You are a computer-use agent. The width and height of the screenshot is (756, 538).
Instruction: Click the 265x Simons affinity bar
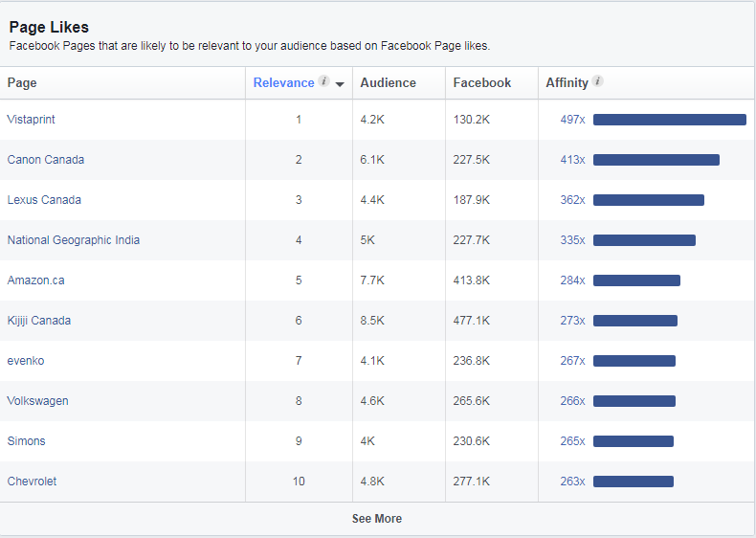pyautogui.click(x=634, y=441)
